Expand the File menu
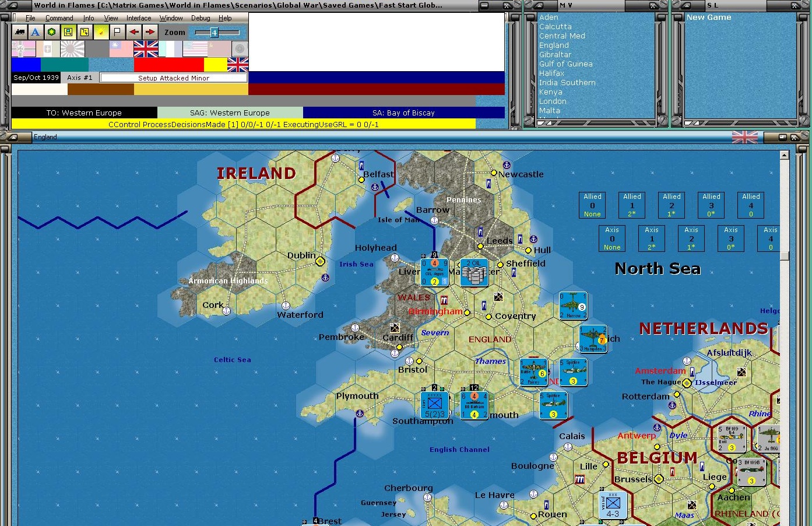 30,18
